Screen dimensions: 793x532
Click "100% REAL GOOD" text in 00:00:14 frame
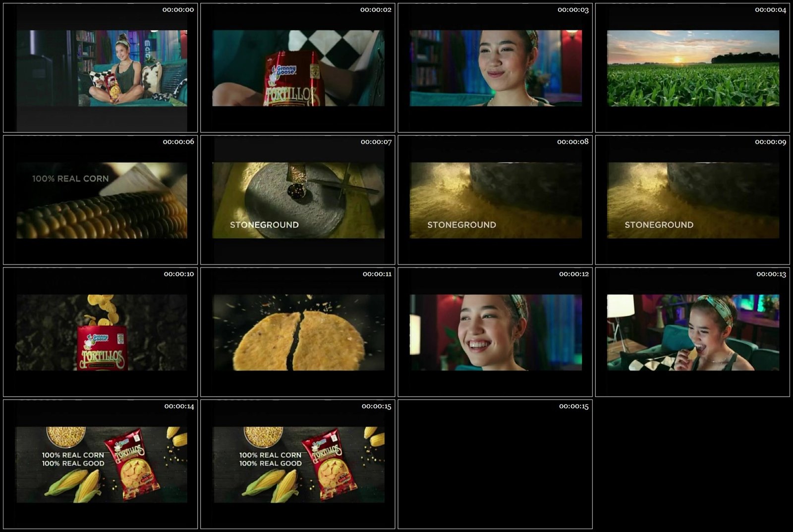click(x=73, y=464)
